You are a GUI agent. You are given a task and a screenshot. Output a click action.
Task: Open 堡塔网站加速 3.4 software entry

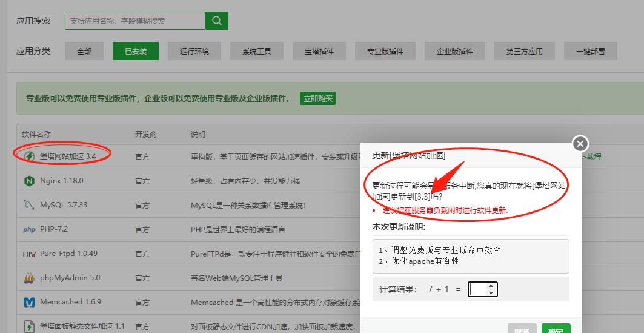(68, 156)
